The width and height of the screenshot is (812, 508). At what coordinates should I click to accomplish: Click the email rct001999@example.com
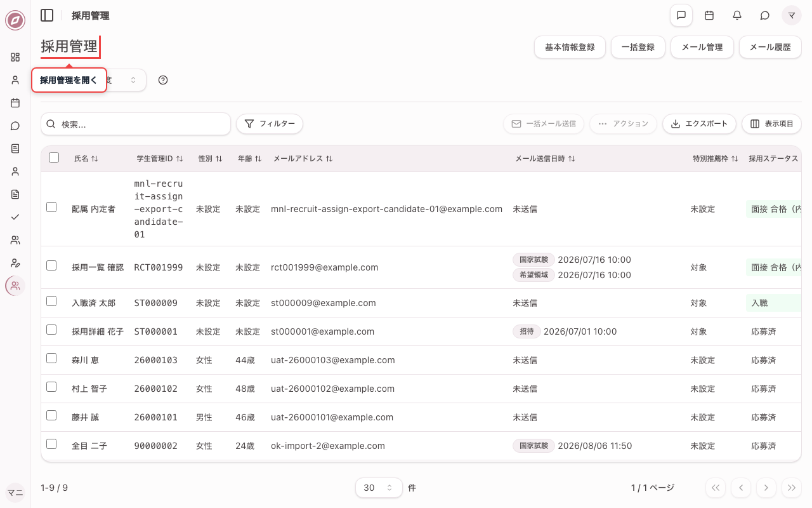(x=325, y=267)
